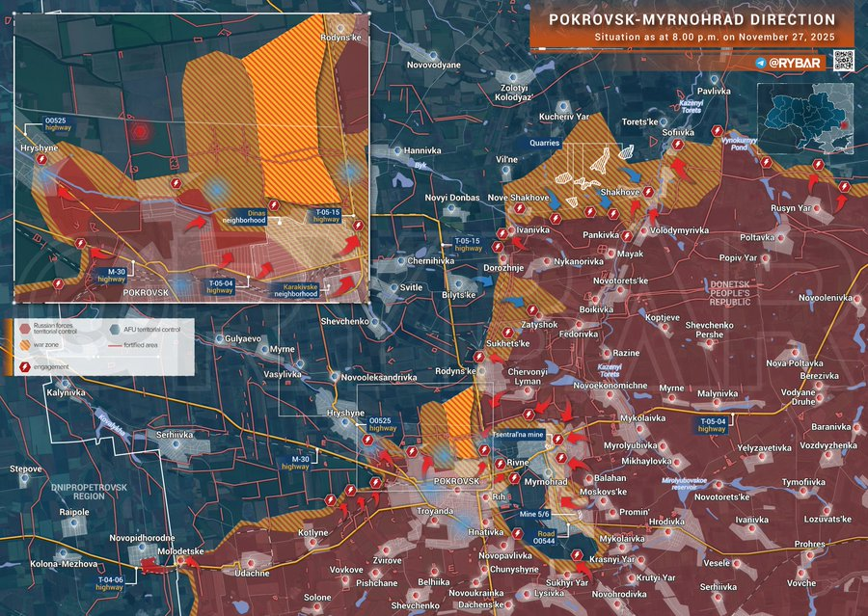868x616 pixels.
Task: Click the Novoolenivka label
Action: pyautogui.click(x=826, y=298)
